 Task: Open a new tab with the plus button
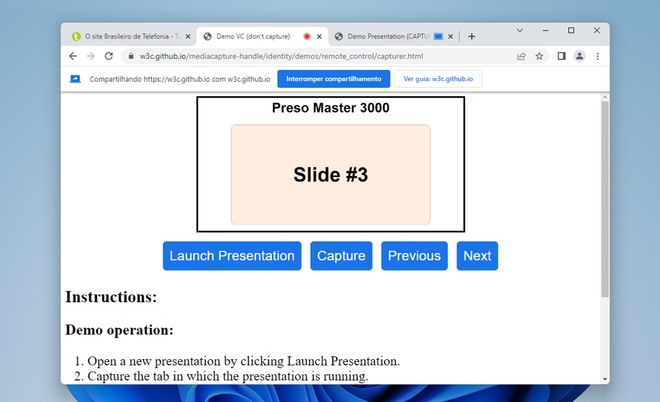(x=472, y=37)
